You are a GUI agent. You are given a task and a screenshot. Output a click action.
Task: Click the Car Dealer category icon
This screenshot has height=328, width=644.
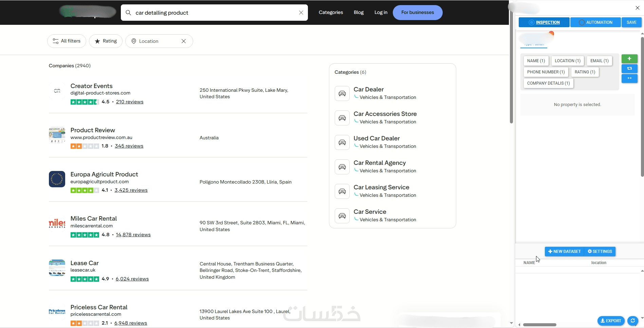[342, 93]
